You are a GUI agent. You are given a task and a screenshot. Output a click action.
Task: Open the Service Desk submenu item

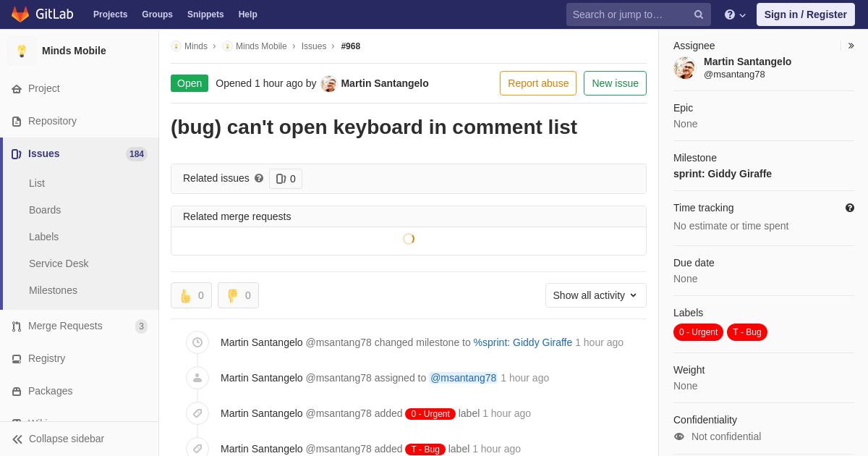[59, 263]
